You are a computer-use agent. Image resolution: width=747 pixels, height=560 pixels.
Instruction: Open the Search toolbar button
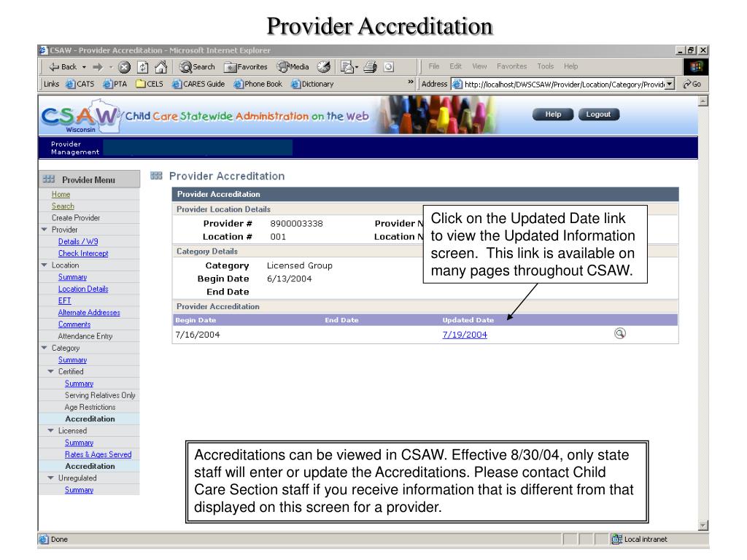(197, 67)
